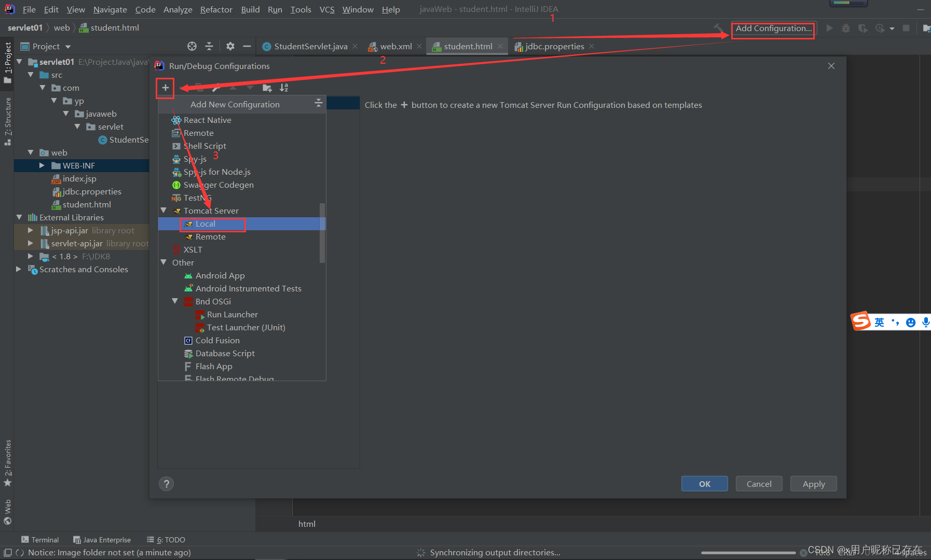The width and height of the screenshot is (931, 560).
Task: Switch to jdbc.properties editor tab
Action: (554, 46)
